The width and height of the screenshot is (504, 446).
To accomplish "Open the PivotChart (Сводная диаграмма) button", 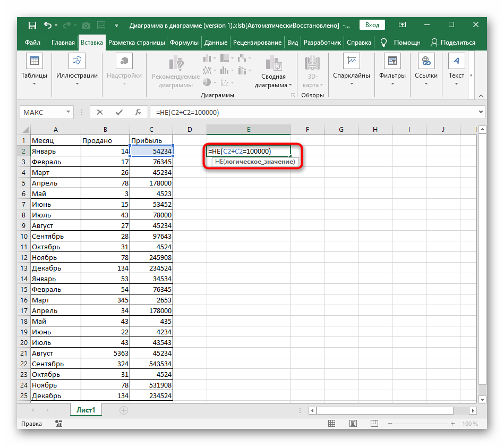I will coord(273,71).
